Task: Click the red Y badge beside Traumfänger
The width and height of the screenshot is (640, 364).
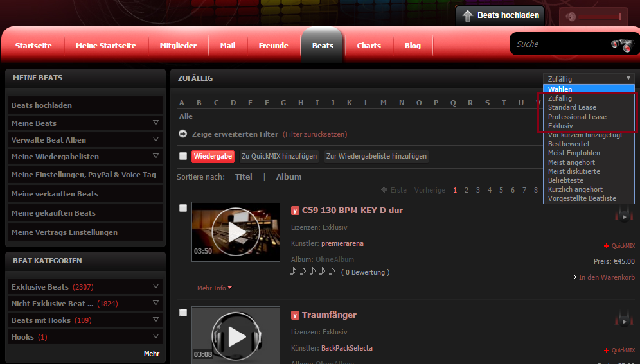Action: pyautogui.click(x=295, y=315)
